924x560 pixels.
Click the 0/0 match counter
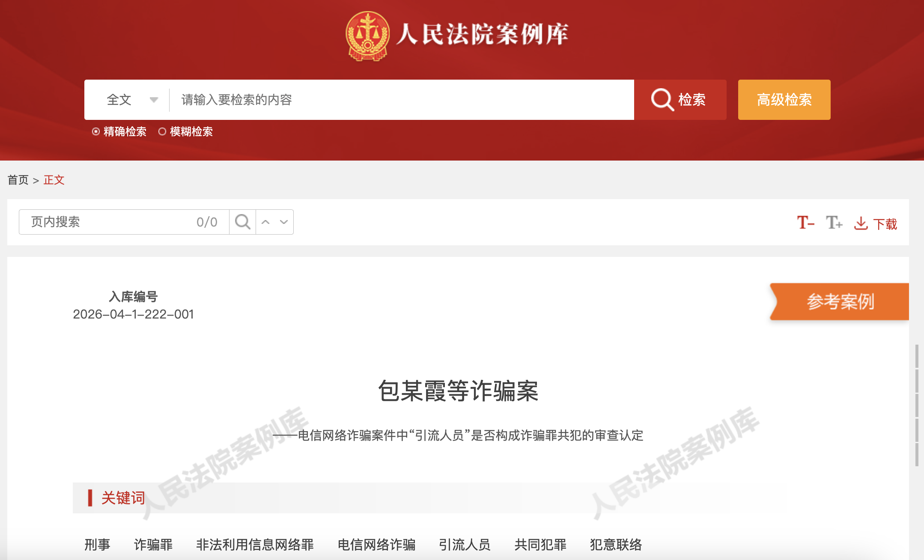[207, 222]
